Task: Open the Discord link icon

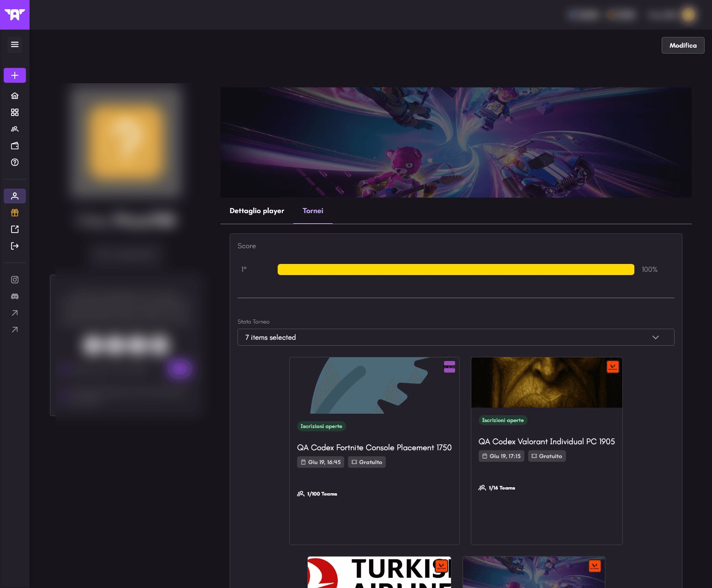Action: (15, 296)
